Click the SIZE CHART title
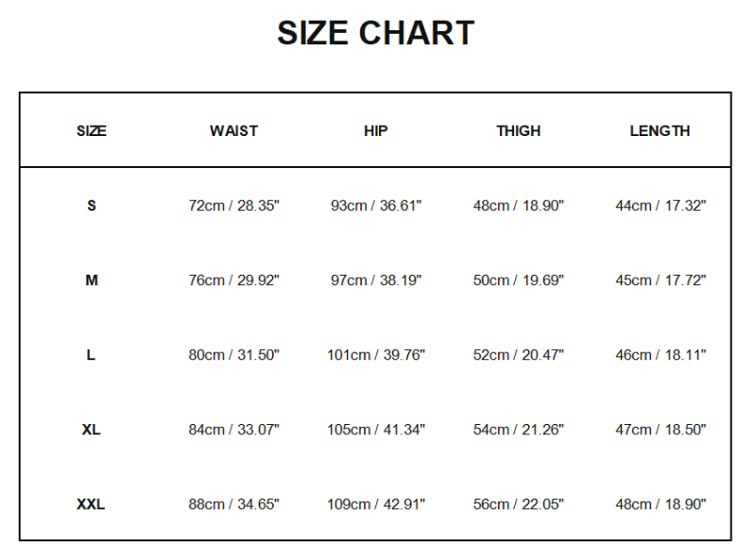The width and height of the screenshot is (756, 560). (375, 34)
